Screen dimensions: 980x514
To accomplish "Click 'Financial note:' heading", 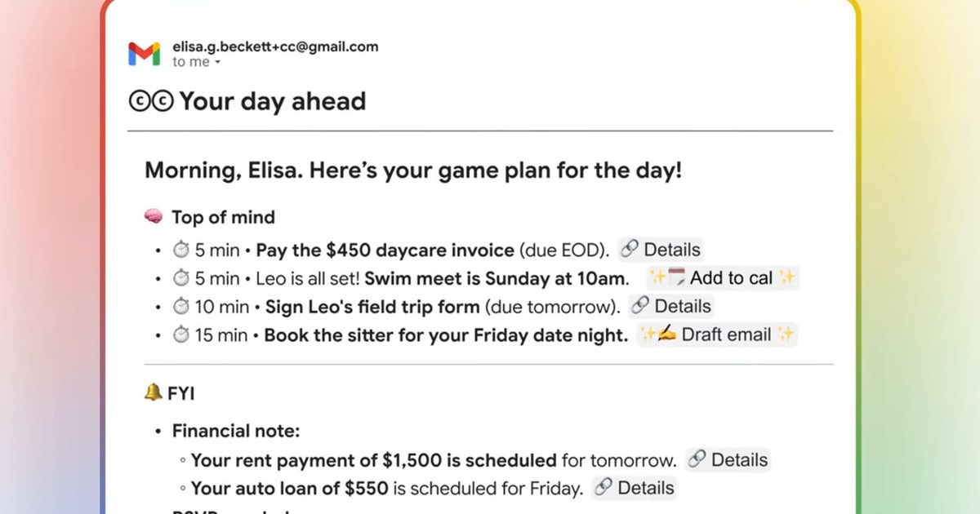I will (x=235, y=432).
